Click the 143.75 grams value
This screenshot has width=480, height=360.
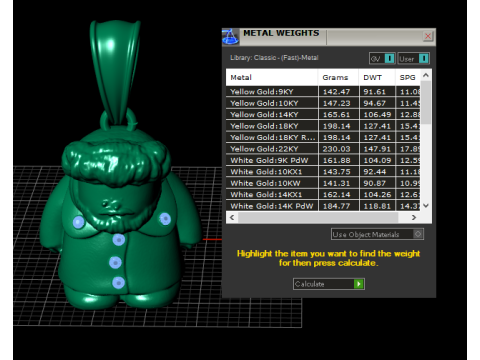[x=337, y=172]
